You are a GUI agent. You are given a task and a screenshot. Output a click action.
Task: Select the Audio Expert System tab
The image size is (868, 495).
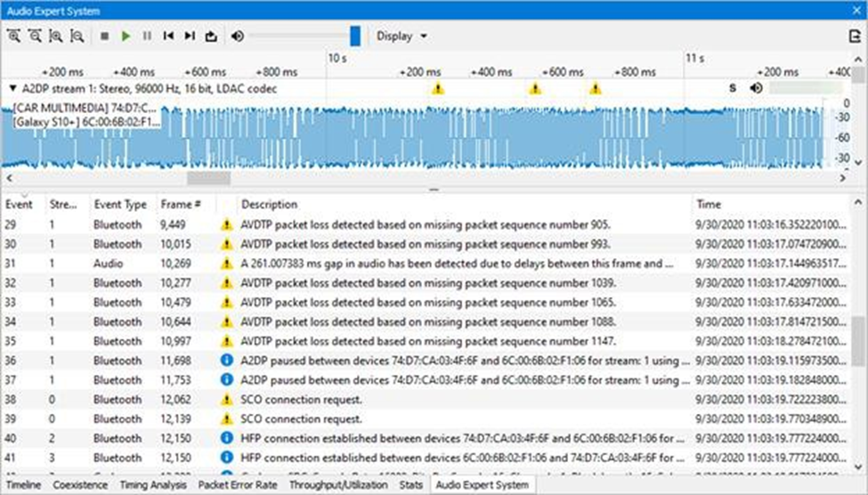pos(483,485)
